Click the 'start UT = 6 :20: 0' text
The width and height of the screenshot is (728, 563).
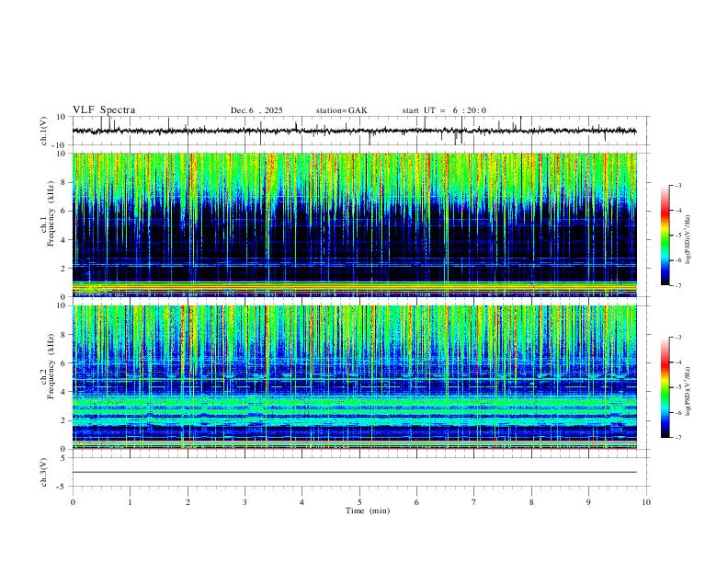[x=444, y=110]
